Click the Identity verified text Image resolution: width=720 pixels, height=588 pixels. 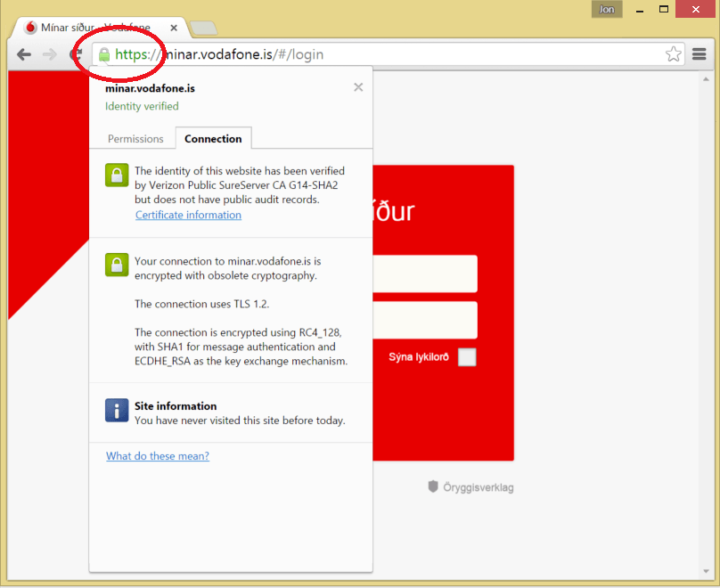pos(142,107)
